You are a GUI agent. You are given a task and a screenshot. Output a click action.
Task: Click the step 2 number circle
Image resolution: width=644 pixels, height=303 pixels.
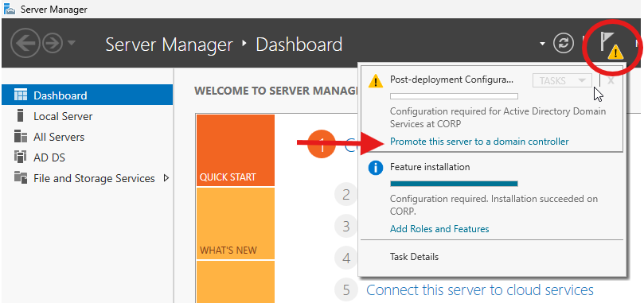click(x=345, y=194)
